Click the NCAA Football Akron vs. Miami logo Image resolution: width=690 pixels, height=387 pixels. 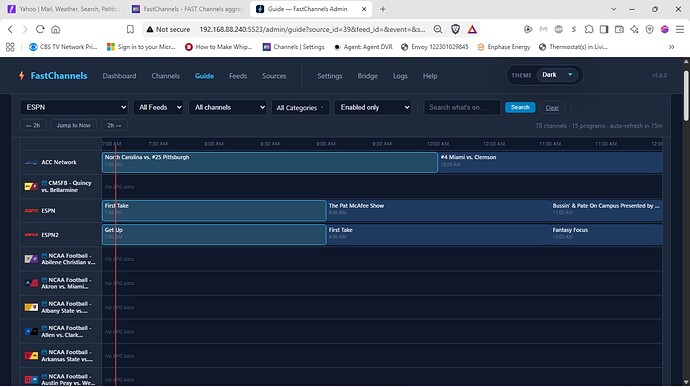(x=31, y=283)
